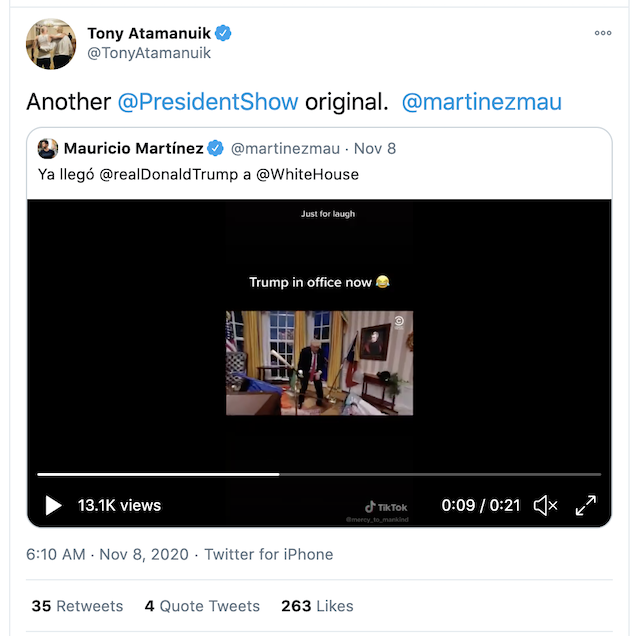Click Tony Atamanuik's profile avatar

pyautogui.click(x=51, y=44)
